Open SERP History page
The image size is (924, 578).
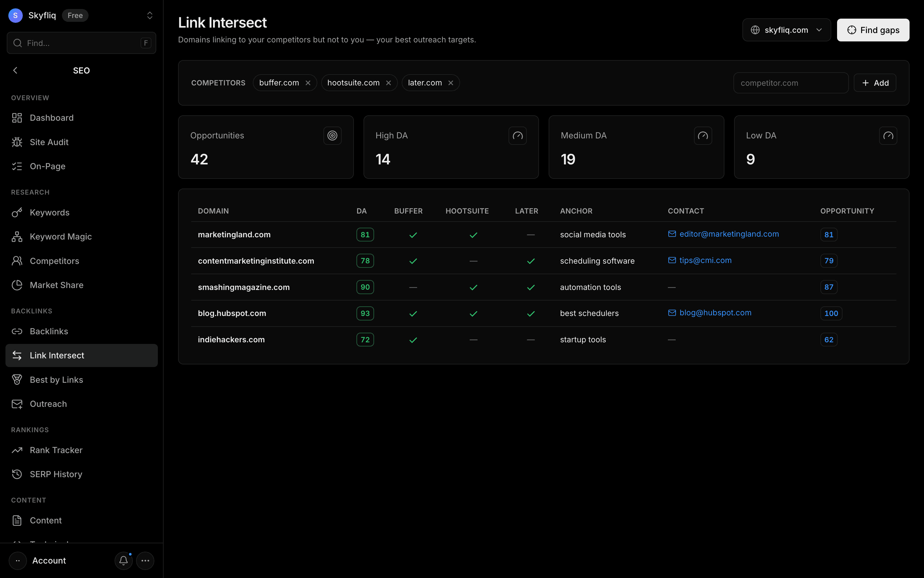(x=81, y=474)
